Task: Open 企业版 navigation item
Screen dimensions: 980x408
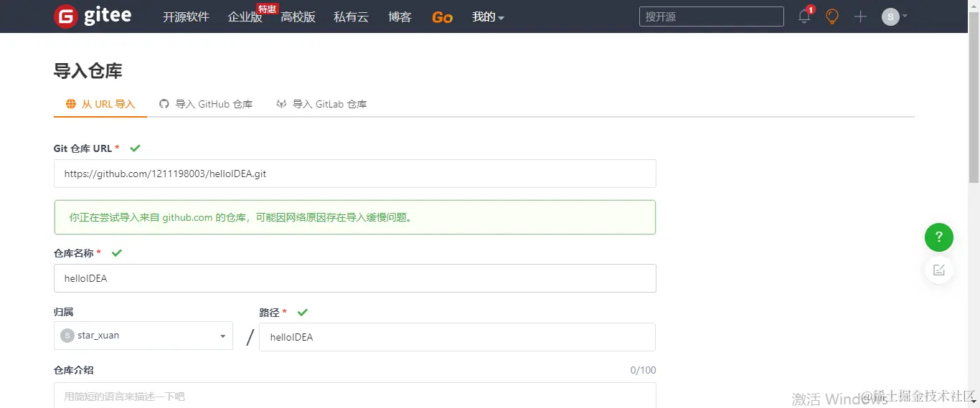Action: pos(245,17)
